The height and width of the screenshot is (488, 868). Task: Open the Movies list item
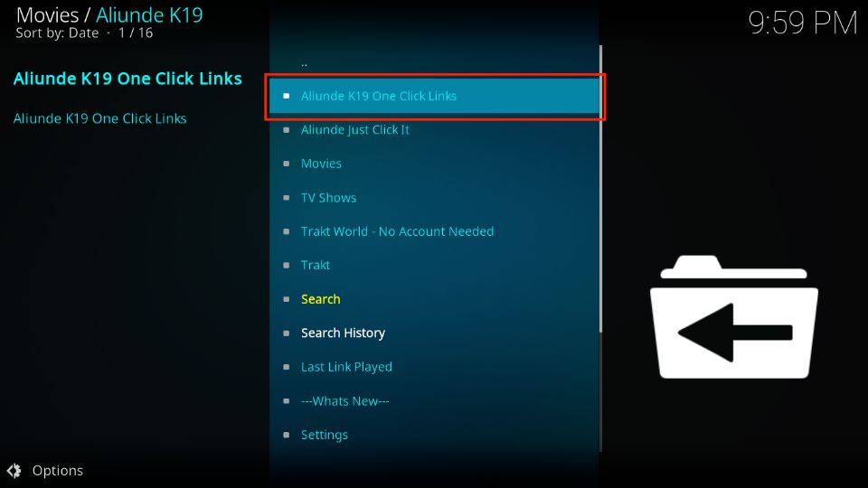434,164
